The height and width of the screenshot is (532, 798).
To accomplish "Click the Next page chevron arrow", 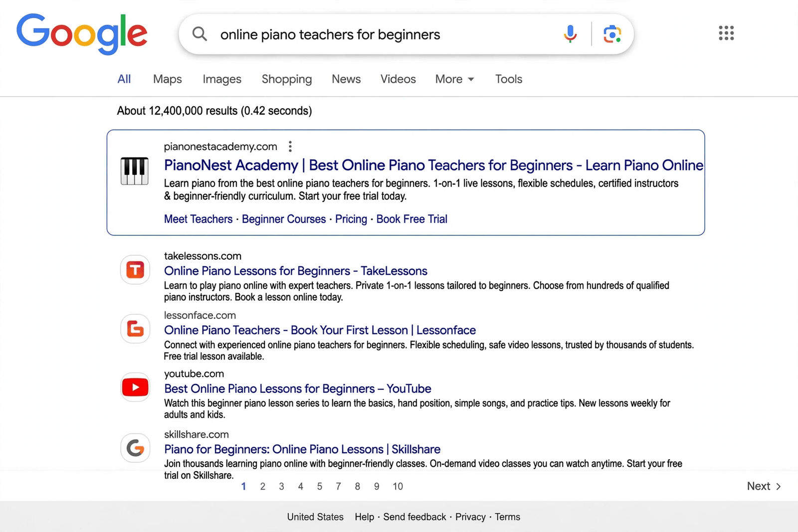I will 778,486.
